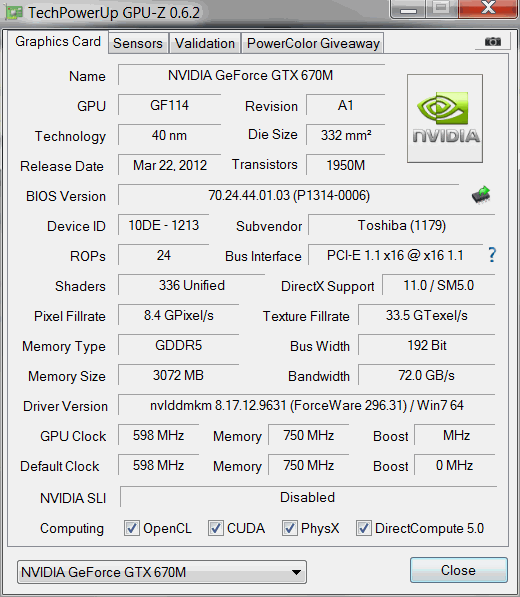The image size is (520, 597).
Task: Click the NVIDIA SLI Disabled field
Action: (308, 497)
